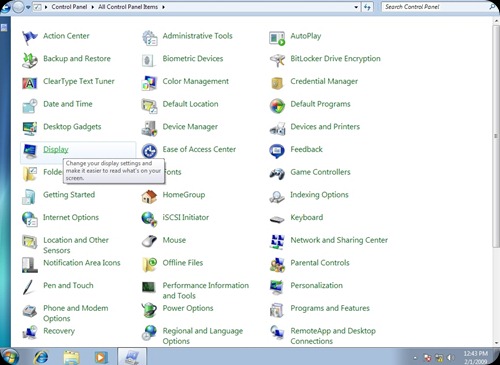
Task: Select Control Panel in address breadcrumb
Action: (x=69, y=7)
